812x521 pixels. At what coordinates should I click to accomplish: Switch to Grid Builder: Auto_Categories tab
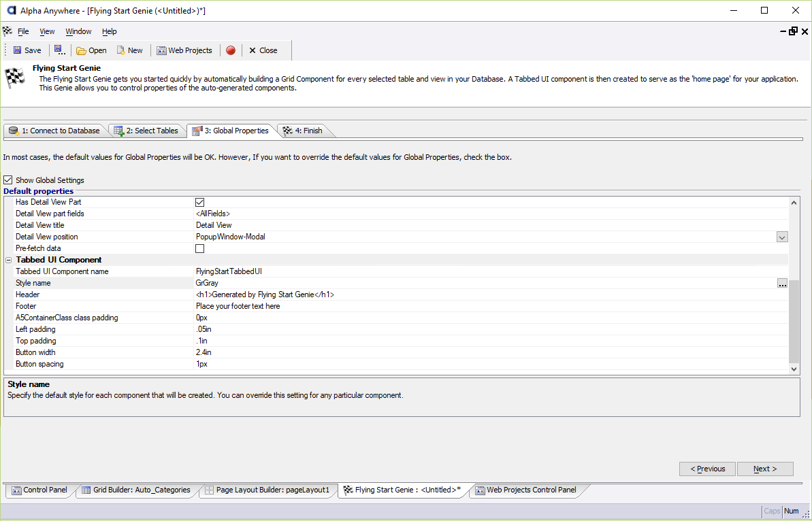135,490
